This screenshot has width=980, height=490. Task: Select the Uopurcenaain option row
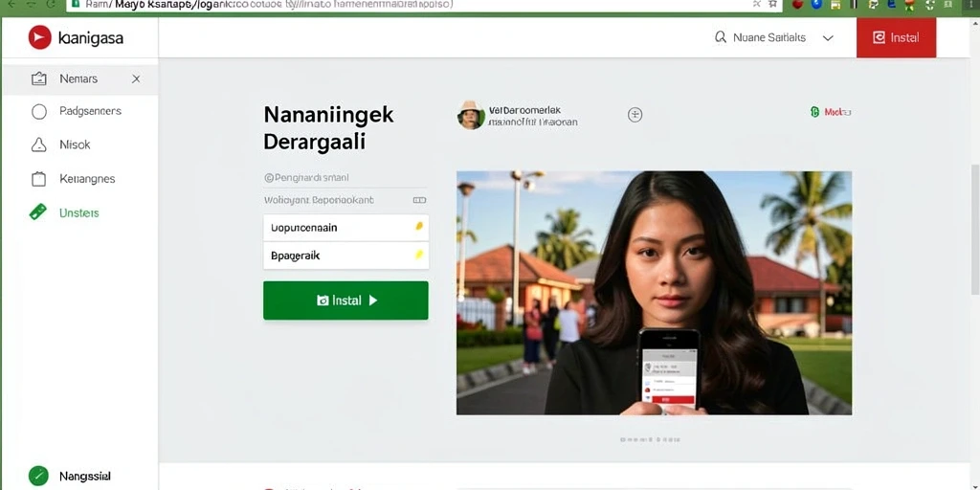[x=345, y=228]
